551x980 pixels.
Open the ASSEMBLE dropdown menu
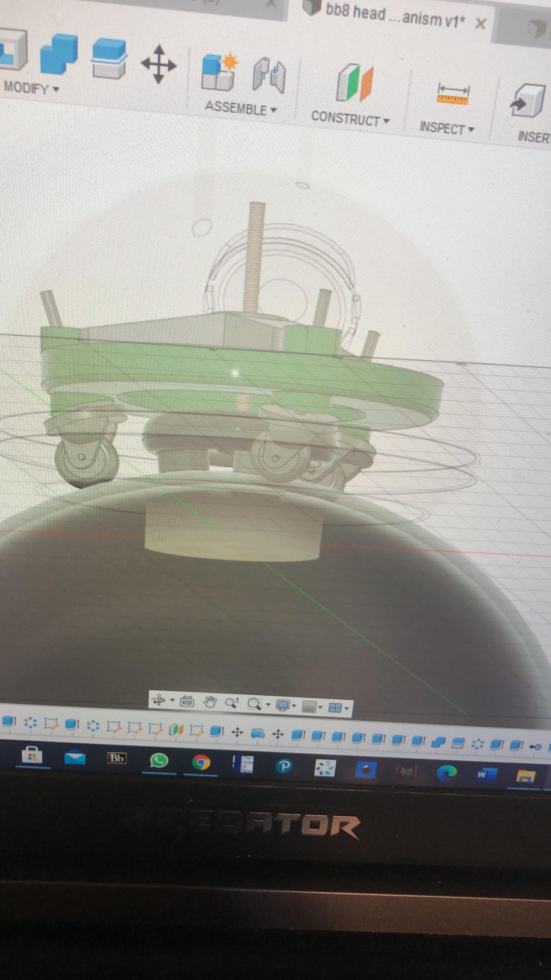point(241,108)
